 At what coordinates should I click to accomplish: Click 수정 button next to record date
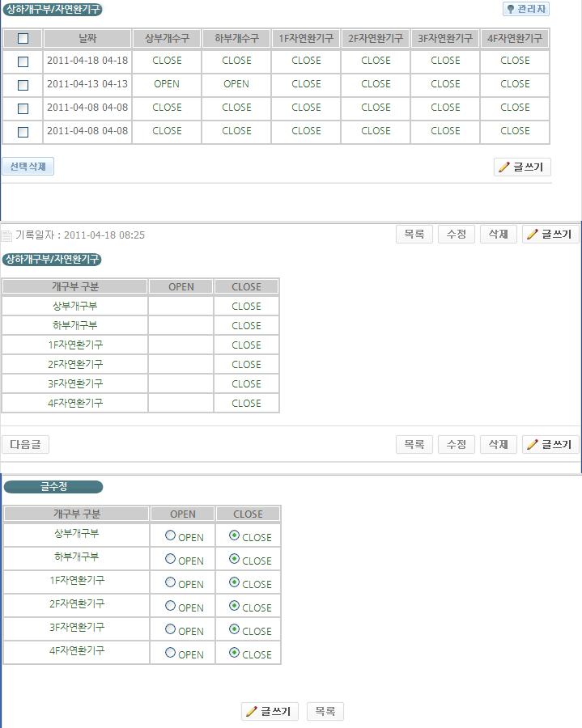[x=457, y=234]
